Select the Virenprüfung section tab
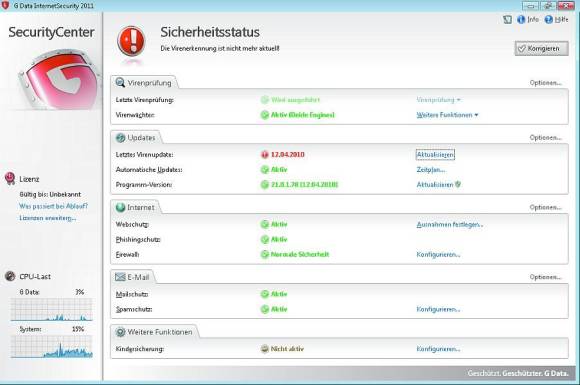580x385 pixels. point(145,83)
